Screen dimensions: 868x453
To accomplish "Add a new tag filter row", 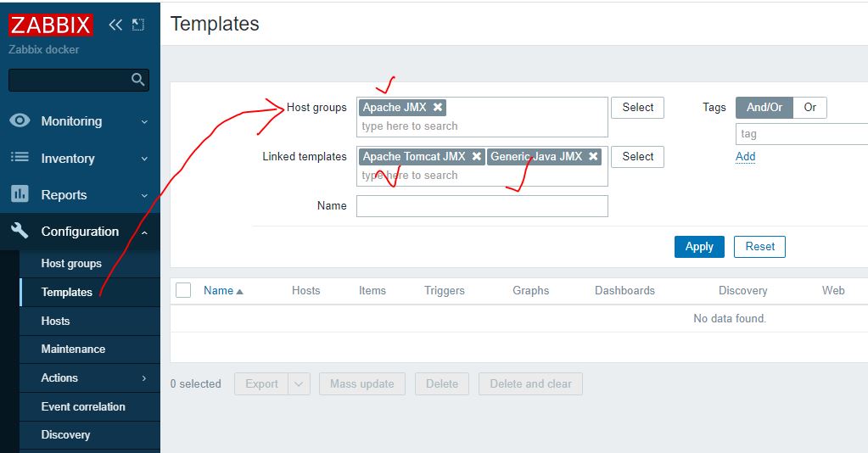I will pos(745,156).
